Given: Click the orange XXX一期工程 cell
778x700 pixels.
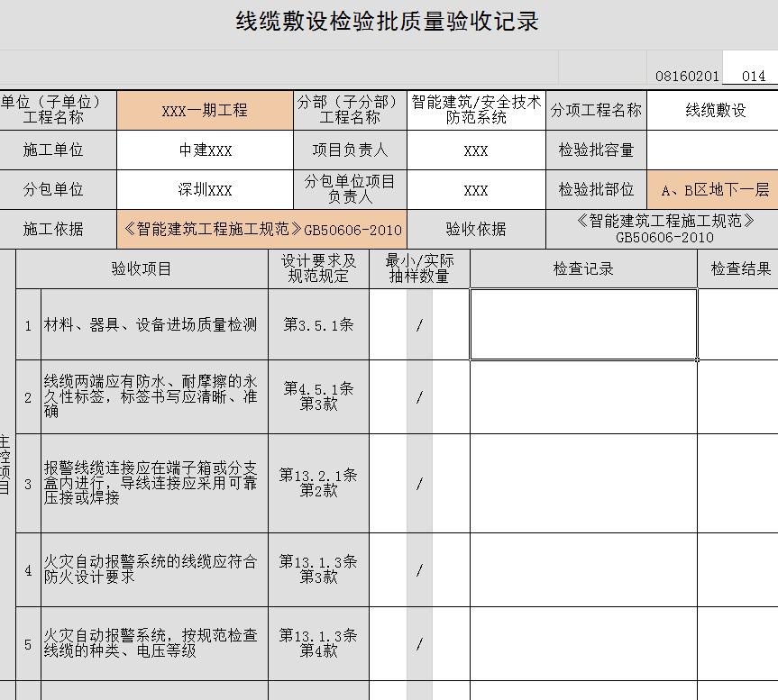Looking at the screenshot, I should pos(205,111).
